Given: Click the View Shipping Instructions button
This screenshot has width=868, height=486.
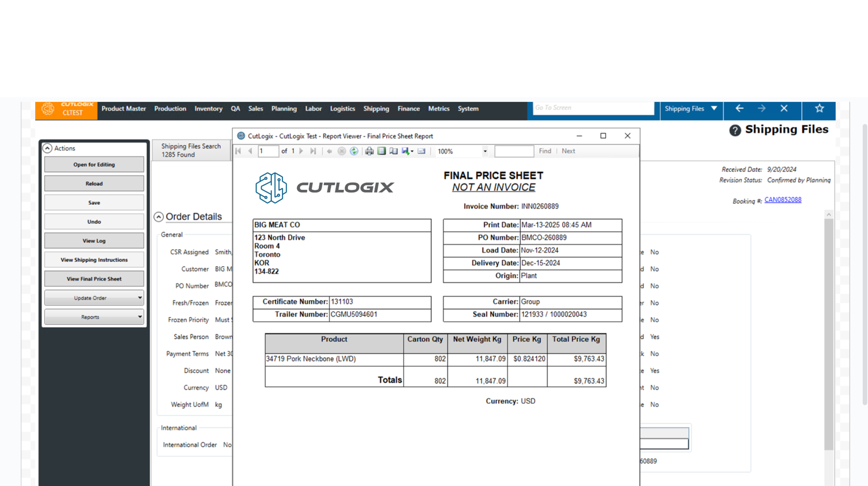Looking at the screenshot, I should pos(94,260).
